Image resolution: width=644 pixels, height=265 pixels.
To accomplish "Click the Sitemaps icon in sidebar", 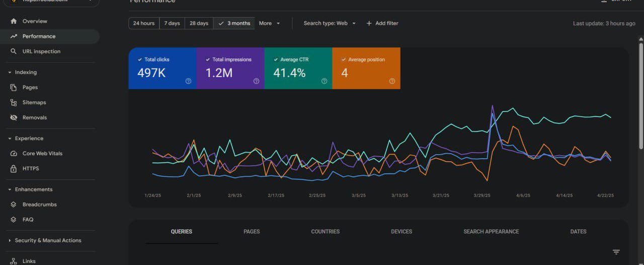I will point(14,103).
